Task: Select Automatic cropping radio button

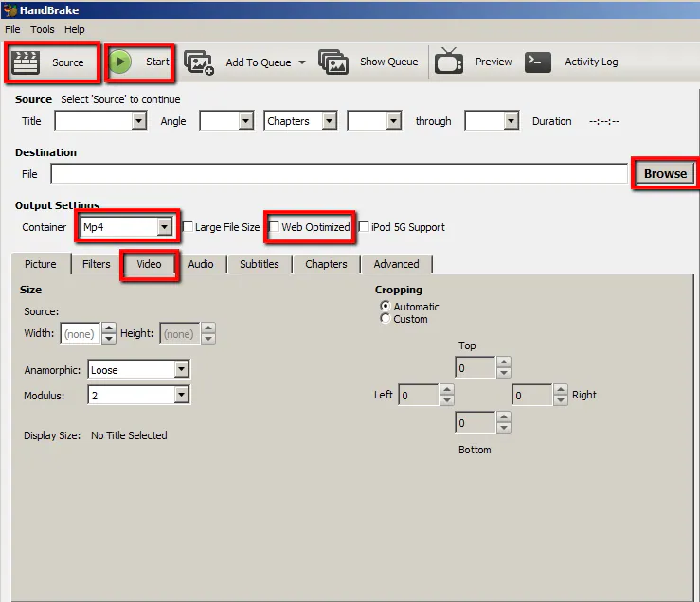Action: tap(386, 306)
